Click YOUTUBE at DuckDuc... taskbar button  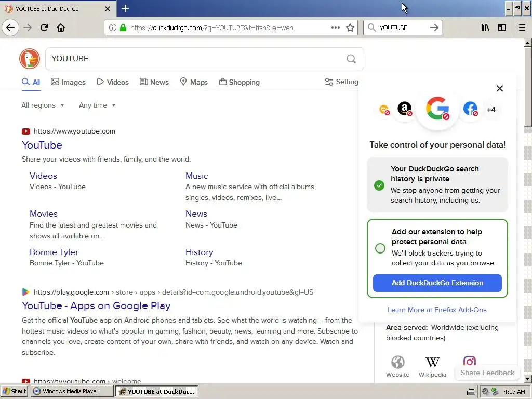point(156,391)
